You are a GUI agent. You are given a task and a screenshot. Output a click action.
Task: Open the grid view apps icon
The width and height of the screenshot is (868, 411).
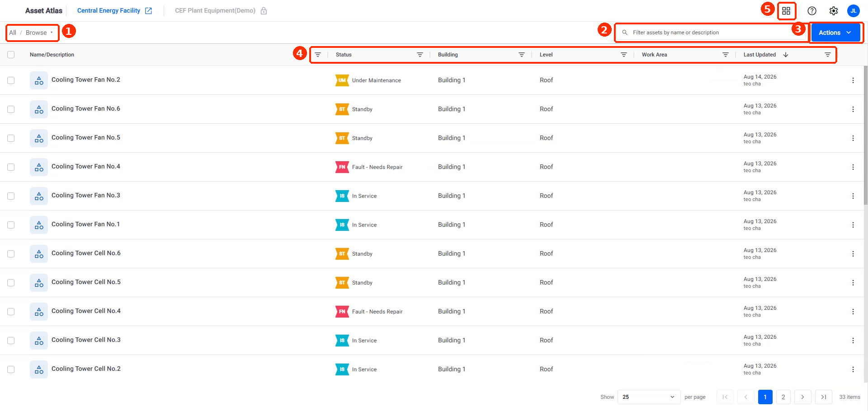[x=786, y=11]
